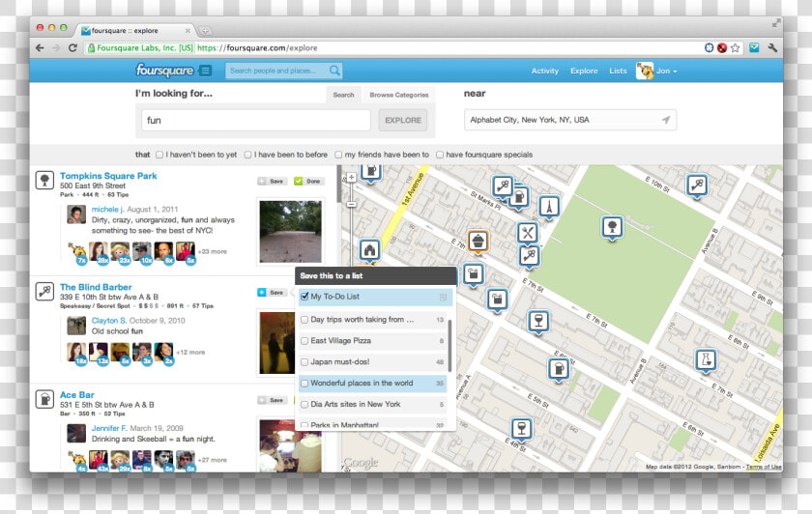Check the "I have been to before" filter

248,155
